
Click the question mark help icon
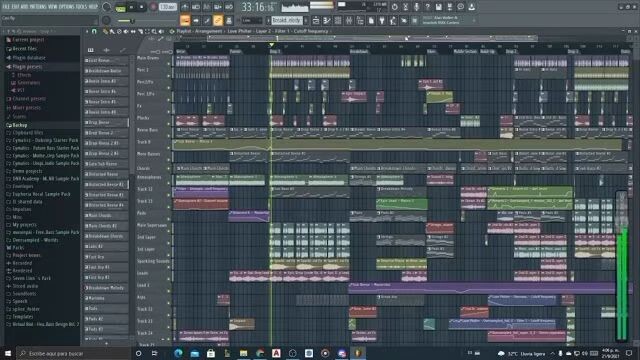(x=427, y=7)
